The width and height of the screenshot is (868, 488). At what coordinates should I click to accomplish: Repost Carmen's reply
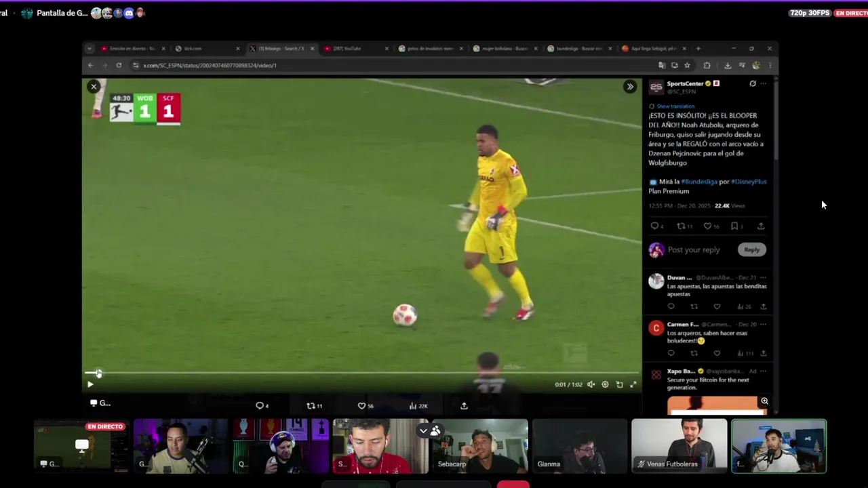click(694, 353)
